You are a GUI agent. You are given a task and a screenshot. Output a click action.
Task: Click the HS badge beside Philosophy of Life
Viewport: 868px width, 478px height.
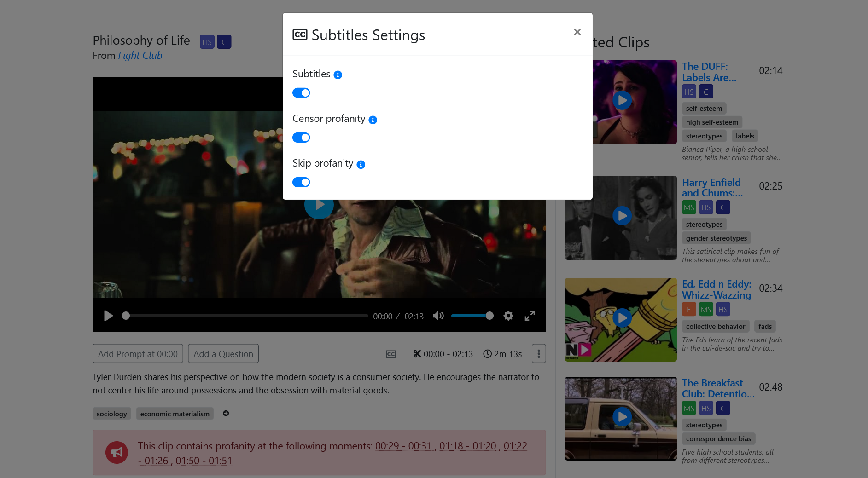(x=207, y=42)
